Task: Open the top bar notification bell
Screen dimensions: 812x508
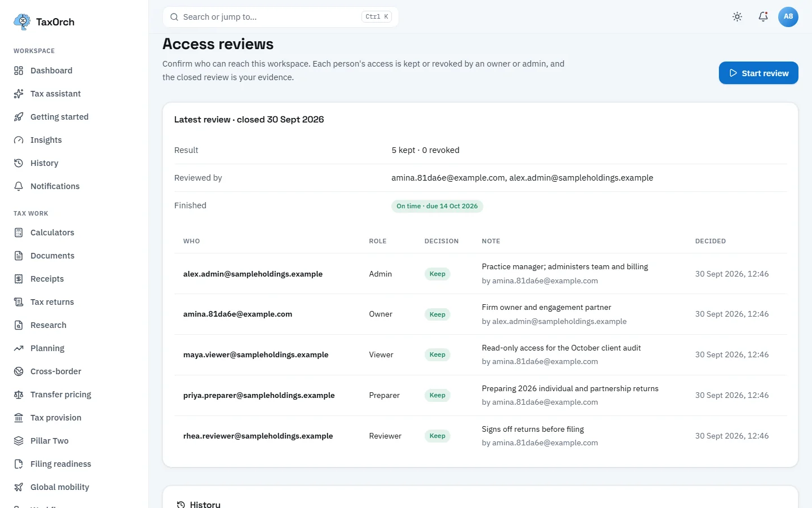Action: [x=763, y=17]
